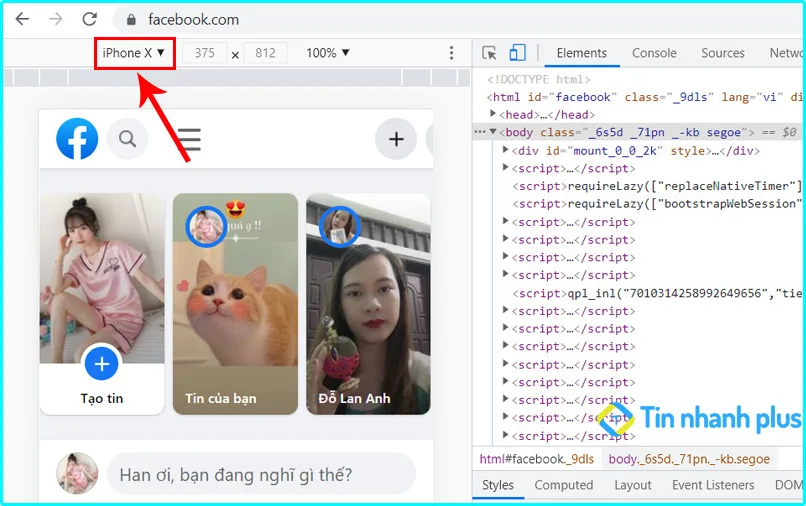Switch to the Elements tab
The height and width of the screenshot is (506, 806).
point(581,53)
